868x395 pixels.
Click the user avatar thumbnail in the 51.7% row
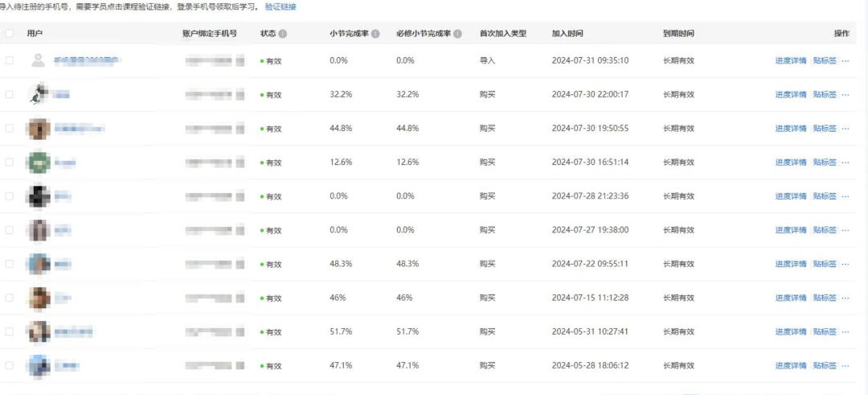38,331
